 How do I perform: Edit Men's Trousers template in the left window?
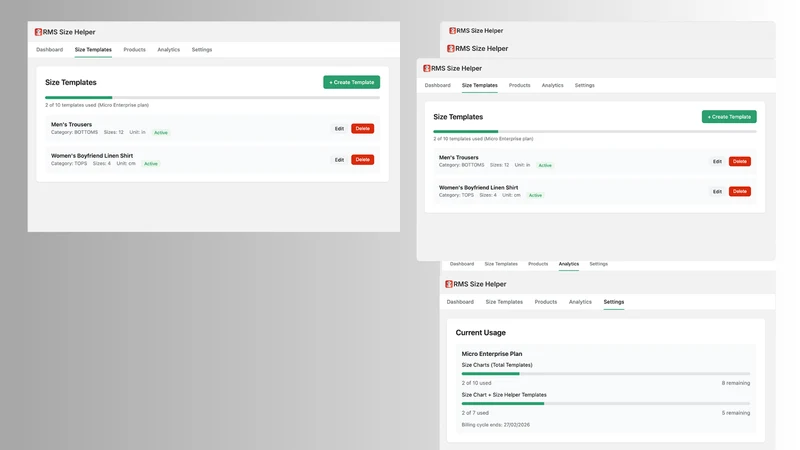point(339,129)
